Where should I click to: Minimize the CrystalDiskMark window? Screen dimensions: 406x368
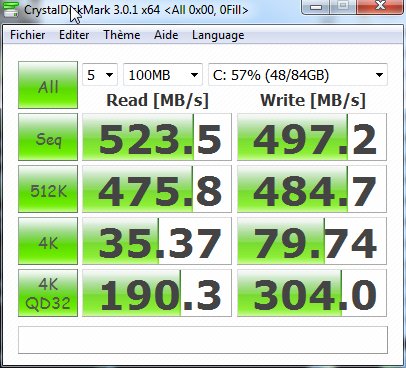(x=315, y=6)
